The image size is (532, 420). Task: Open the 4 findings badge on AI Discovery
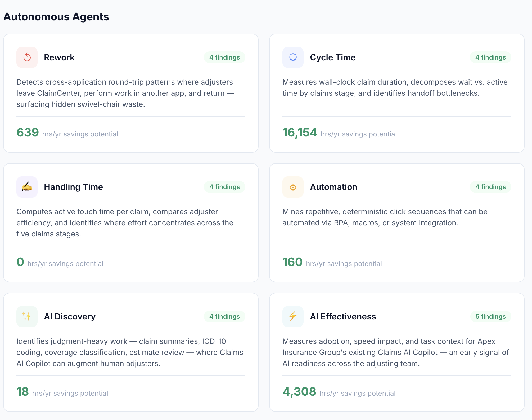click(x=224, y=316)
